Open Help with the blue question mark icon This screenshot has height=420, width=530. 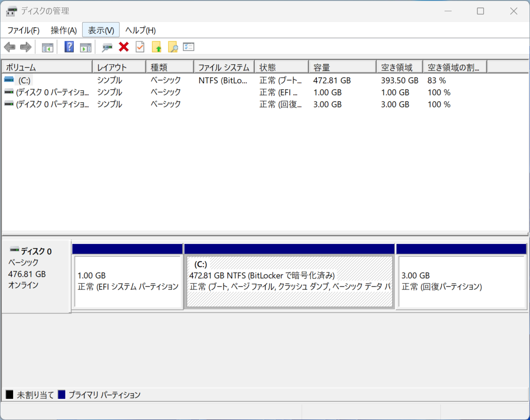click(x=69, y=47)
